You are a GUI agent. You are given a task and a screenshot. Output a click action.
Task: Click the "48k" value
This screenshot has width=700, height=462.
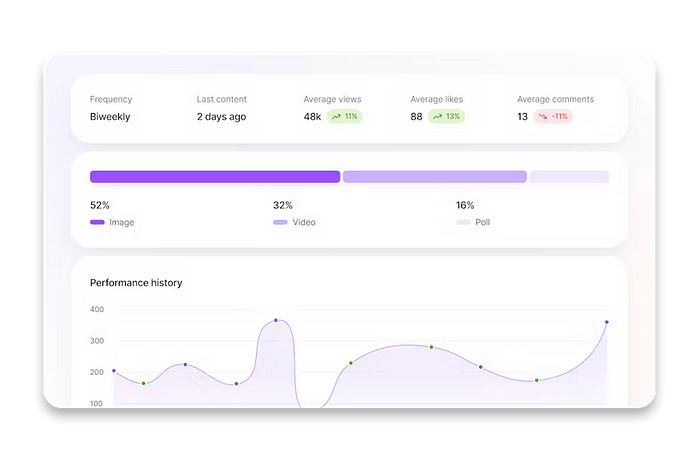click(x=312, y=117)
